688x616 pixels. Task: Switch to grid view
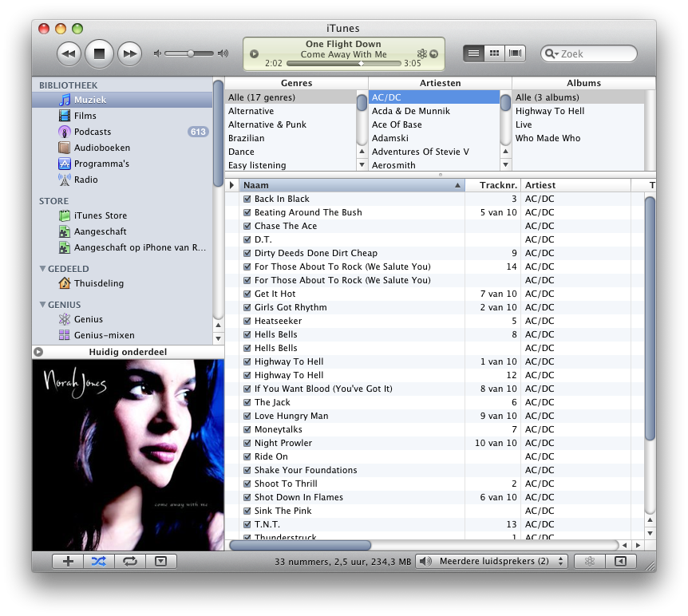495,53
